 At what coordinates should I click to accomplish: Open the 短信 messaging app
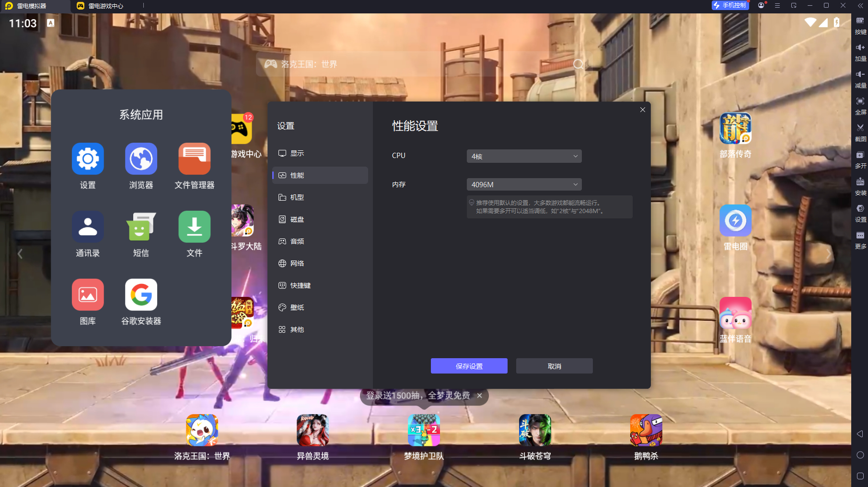tap(141, 227)
